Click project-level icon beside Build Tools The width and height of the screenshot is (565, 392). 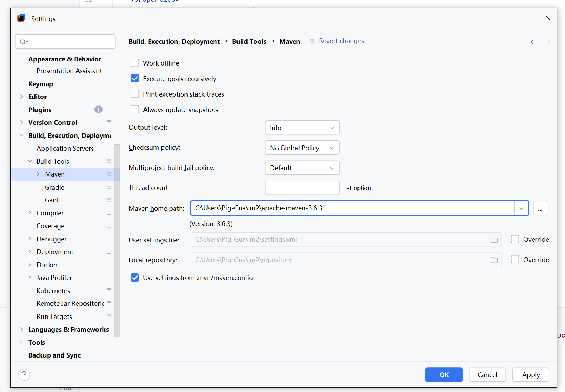109,161
